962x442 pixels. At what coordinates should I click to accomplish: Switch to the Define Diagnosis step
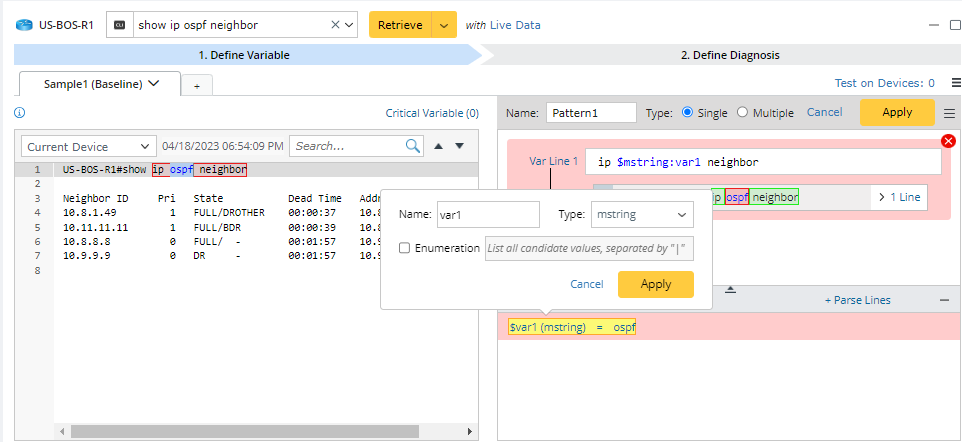coord(729,55)
